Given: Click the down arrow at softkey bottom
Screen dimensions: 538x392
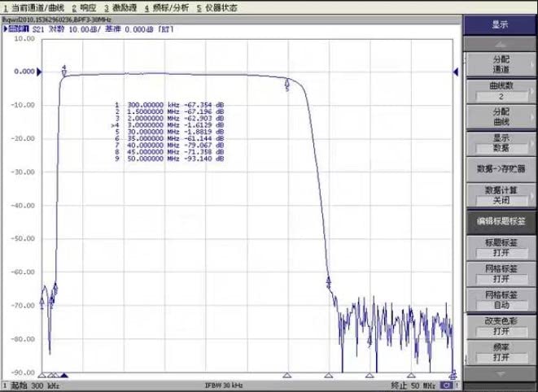Looking at the screenshot, I should pyautogui.click(x=500, y=374).
